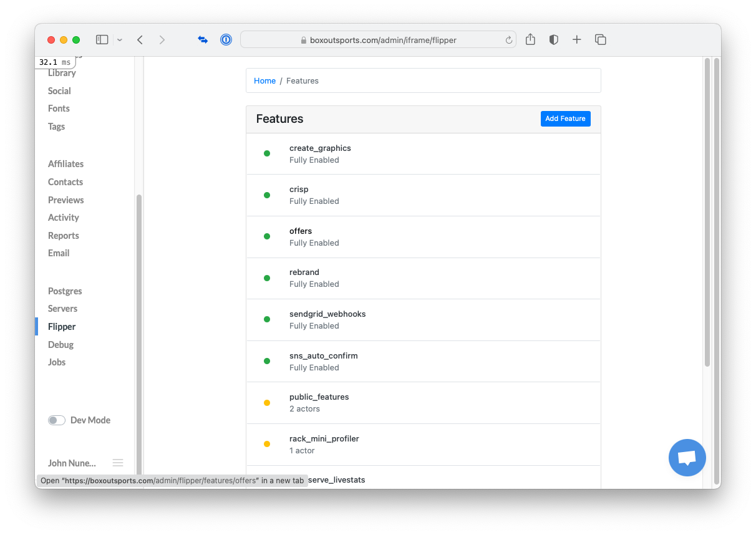This screenshot has width=756, height=535.
Task: Open Debug in the sidebar
Action: [x=61, y=345]
